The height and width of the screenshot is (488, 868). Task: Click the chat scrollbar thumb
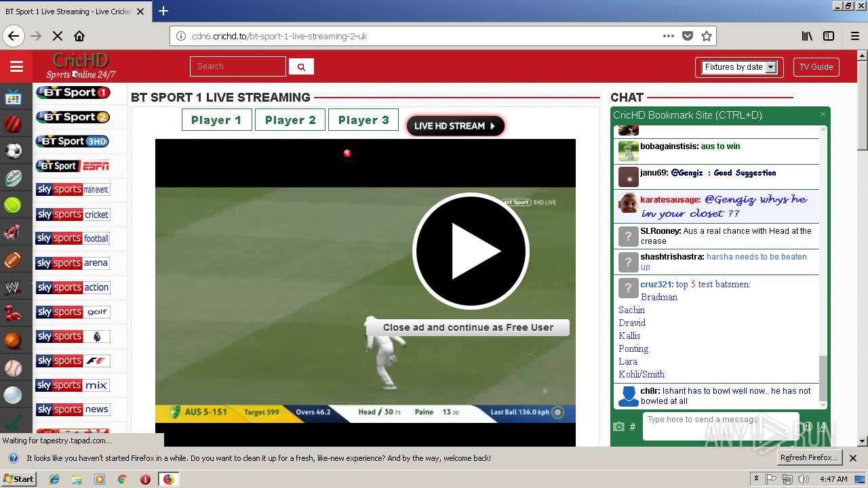pos(823,378)
